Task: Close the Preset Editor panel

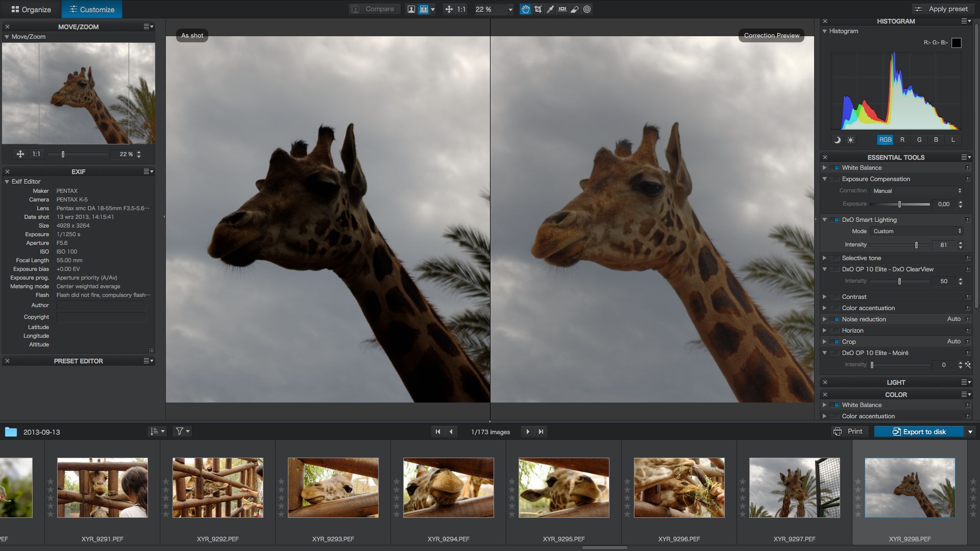Action: pyautogui.click(x=7, y=361)
